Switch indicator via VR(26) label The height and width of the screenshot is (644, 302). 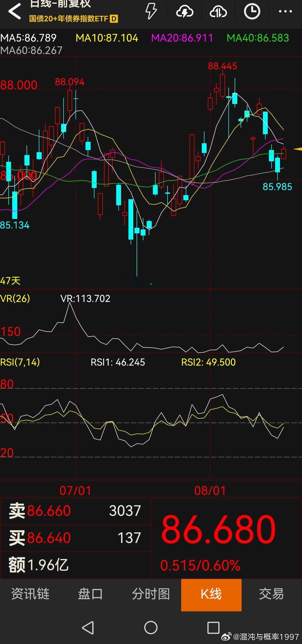click(15, 298)
